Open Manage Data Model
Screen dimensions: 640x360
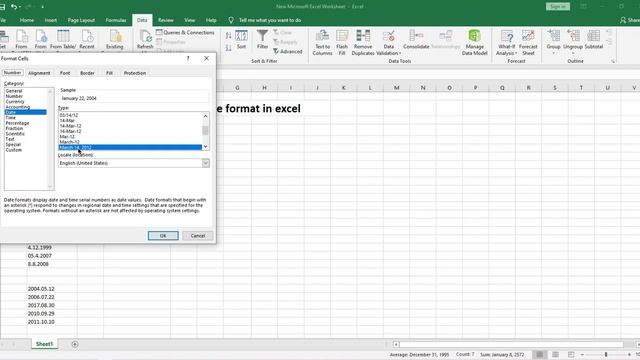coord(474,42)
